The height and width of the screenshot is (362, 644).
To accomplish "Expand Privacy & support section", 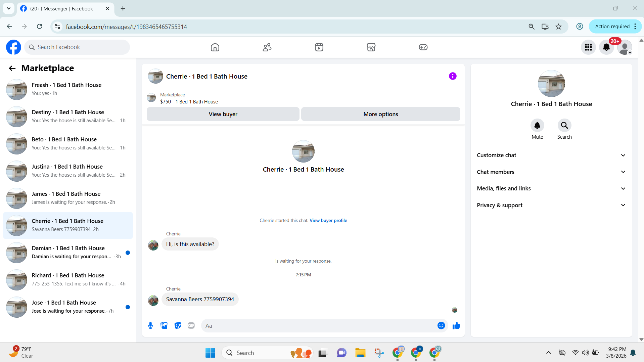I will 551,205.
